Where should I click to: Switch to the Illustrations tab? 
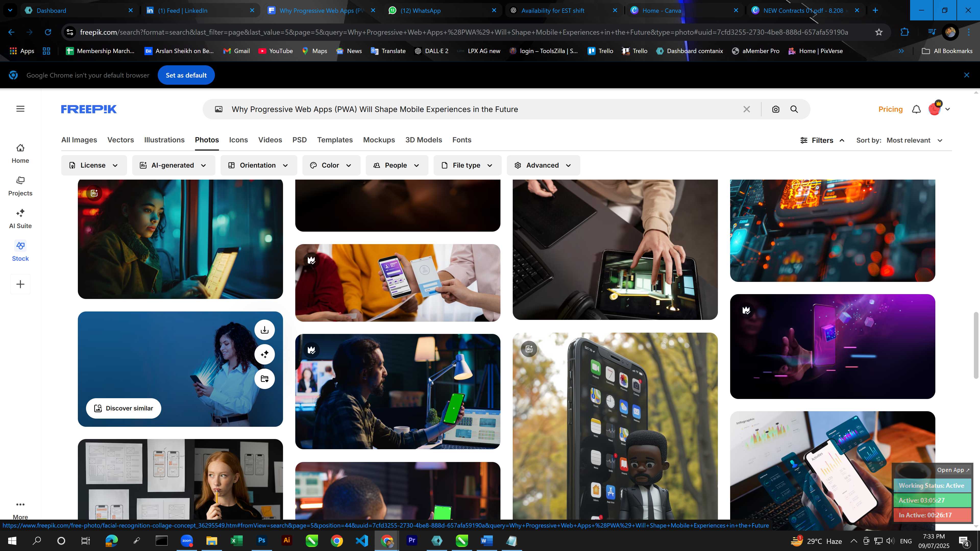click(164, 140)
